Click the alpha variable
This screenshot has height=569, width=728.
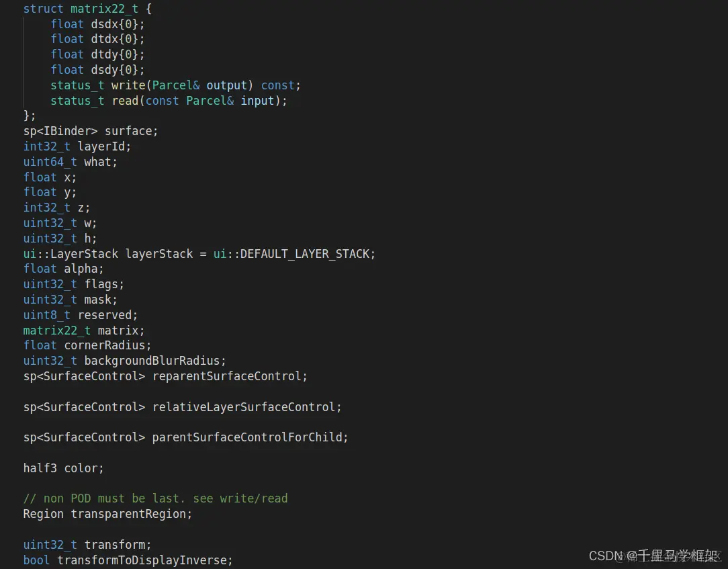click(81, 269)
